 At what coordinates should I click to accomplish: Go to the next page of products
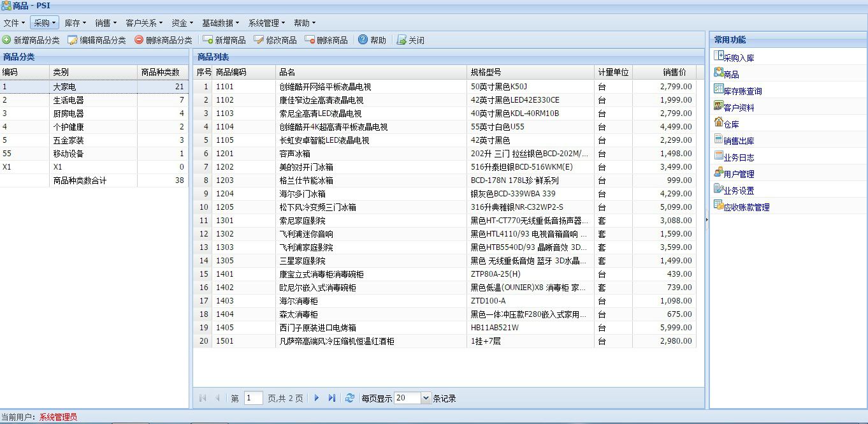pos(317,398)
